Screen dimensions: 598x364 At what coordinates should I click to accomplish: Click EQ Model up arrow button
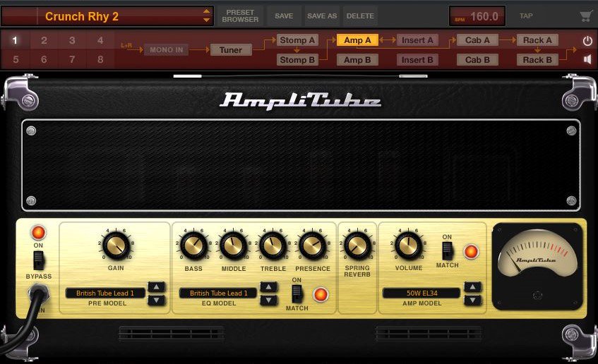269,286
